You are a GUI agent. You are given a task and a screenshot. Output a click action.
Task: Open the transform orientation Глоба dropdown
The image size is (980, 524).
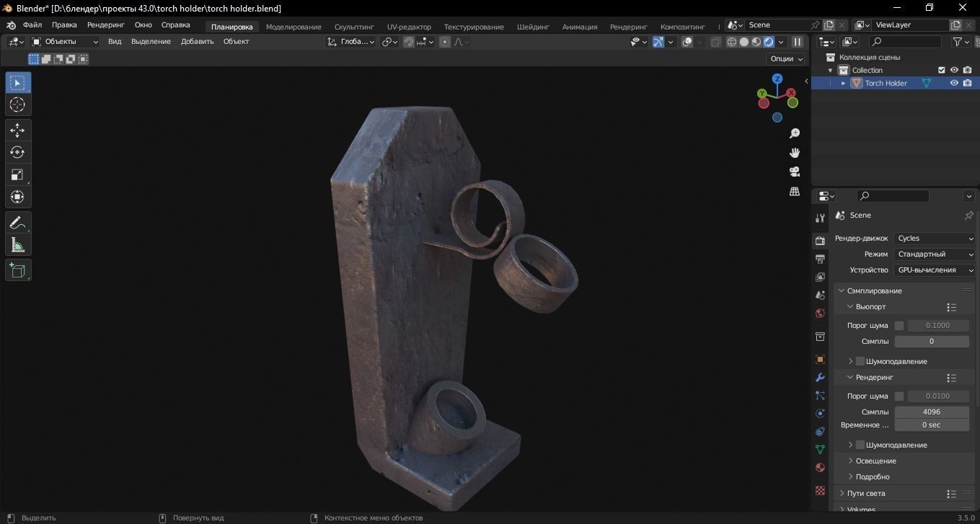(350, 42)
